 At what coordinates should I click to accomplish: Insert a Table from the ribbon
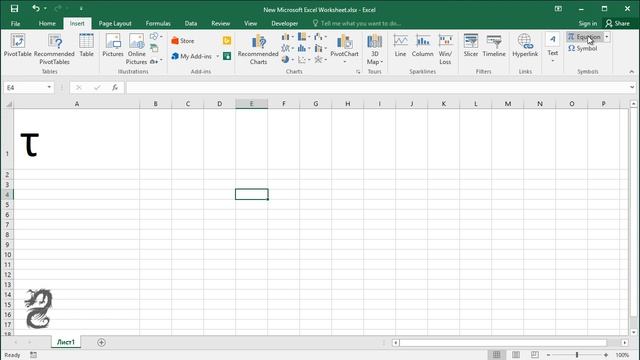(86, 45)
